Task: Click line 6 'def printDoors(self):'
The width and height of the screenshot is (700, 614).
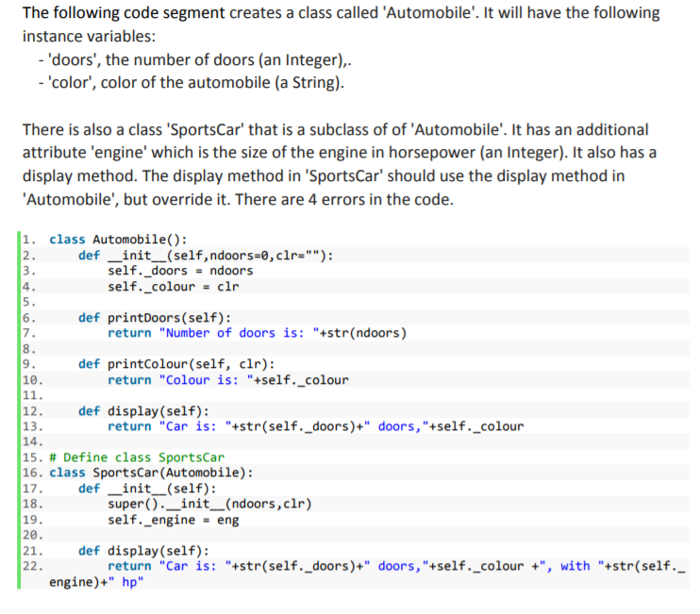Action: [x=155, y=318]
